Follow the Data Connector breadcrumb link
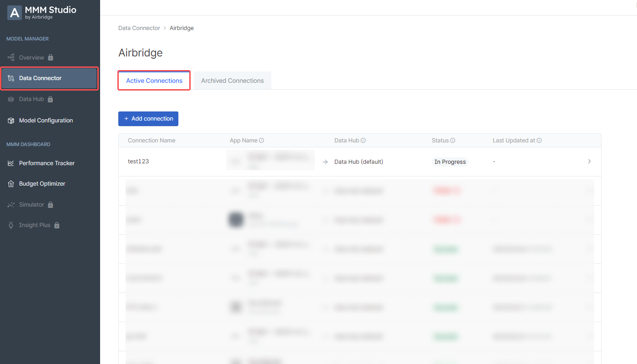 click(x=139, y=28)
